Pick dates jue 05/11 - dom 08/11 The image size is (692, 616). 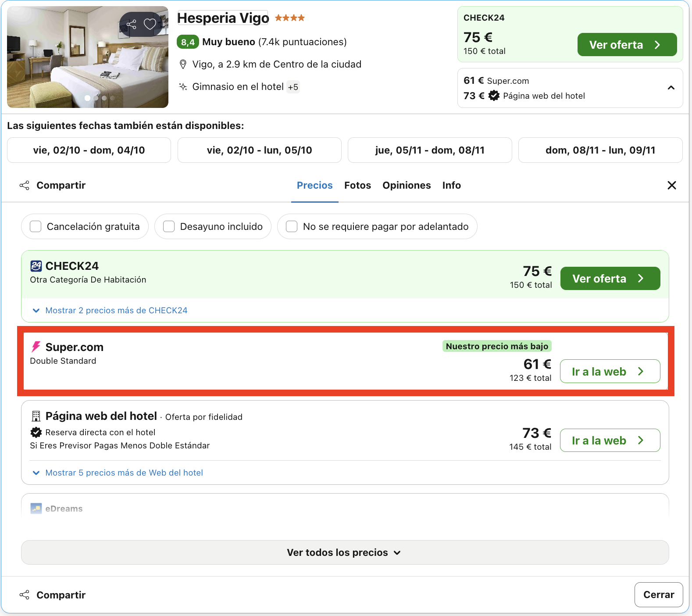(430, 150)
